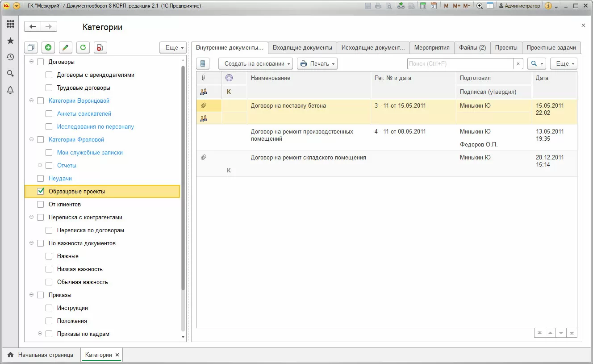
Task: Open the Проектные задачи tab
Action: pyautogui.click(x=551, y=48)
